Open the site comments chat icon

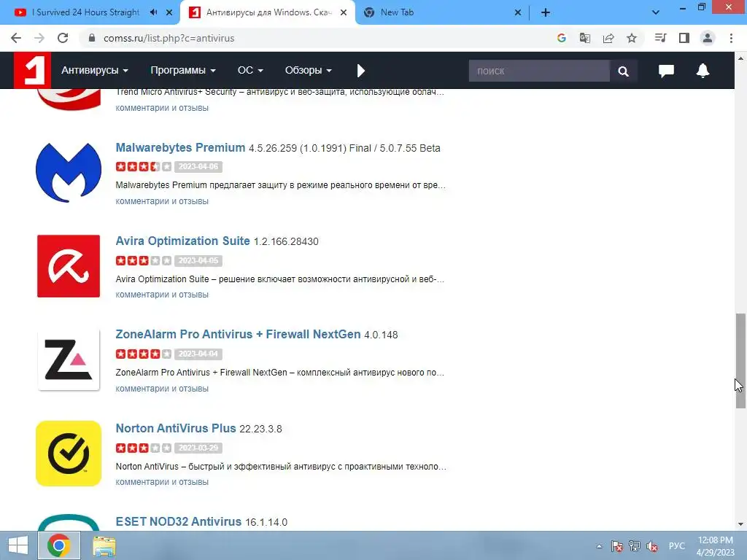point(666,71)
